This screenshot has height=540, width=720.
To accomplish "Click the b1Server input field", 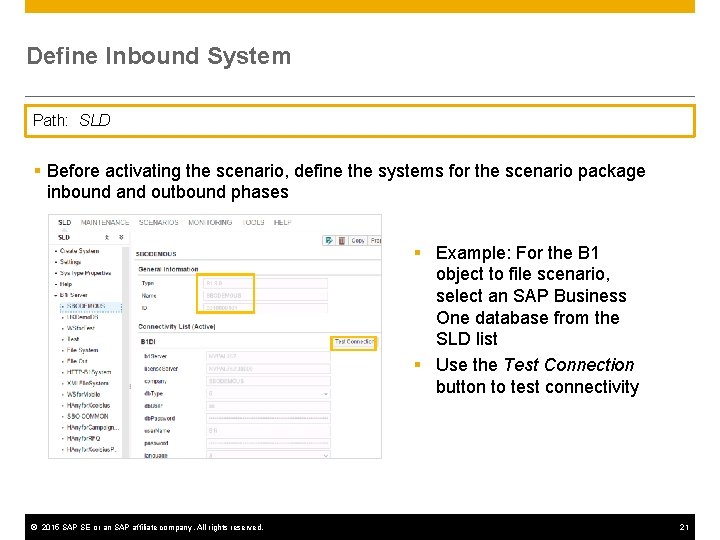I will (x=268, y=356).
